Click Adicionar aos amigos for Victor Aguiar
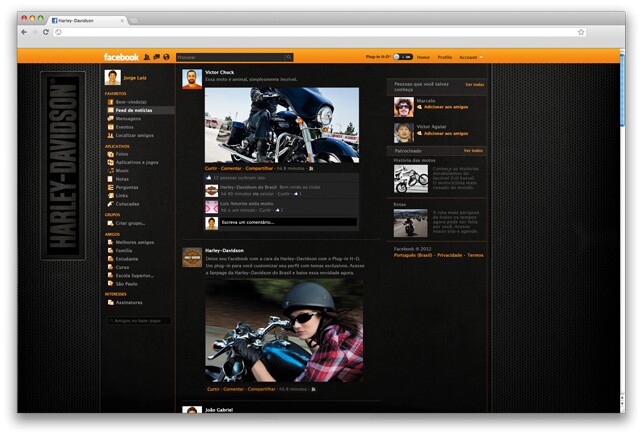 click(446, 133)
